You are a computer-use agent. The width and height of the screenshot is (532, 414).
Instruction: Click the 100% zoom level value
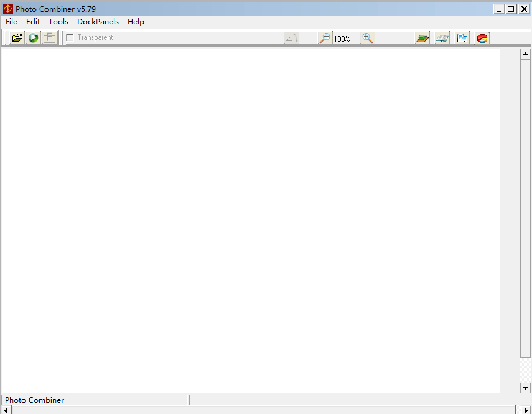pyautogui.click(x=342, y=39)
